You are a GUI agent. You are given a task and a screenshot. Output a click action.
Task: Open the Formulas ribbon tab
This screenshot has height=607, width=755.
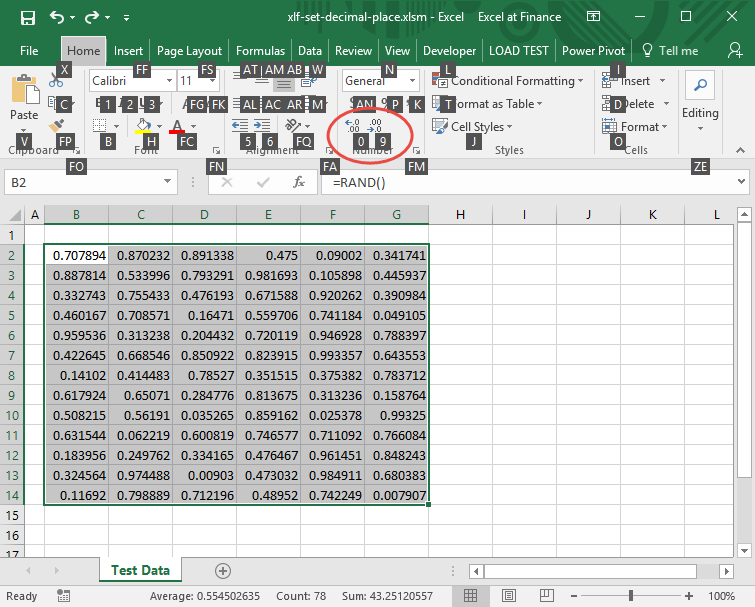(x=260, y=51)
